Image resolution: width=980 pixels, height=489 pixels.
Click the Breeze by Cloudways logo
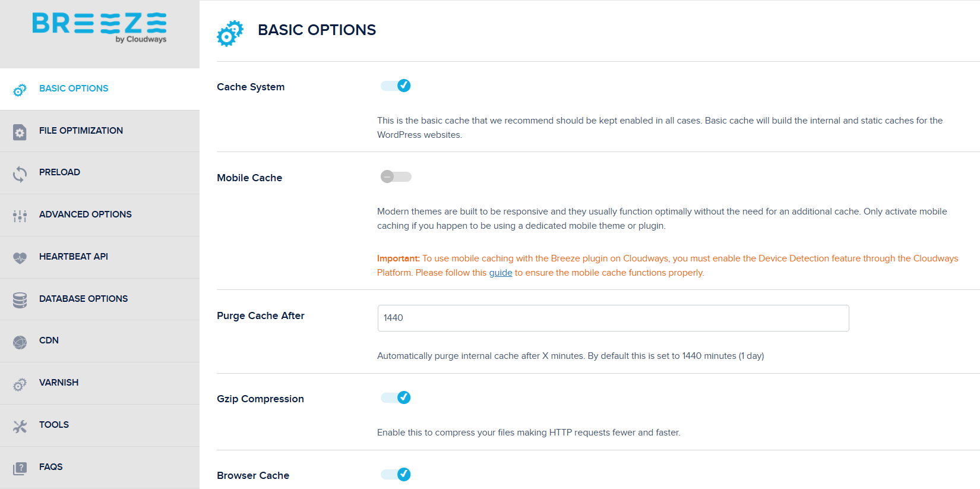coord(99,27)
